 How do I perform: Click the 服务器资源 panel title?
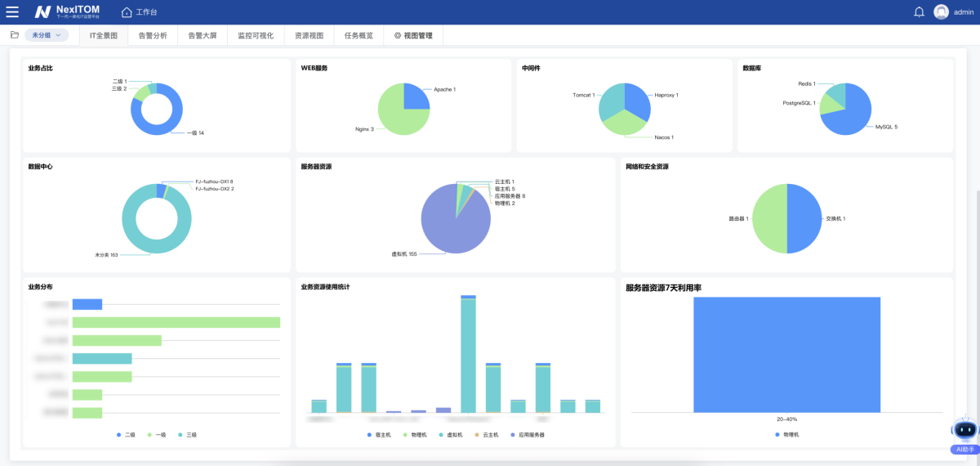tap(316, 166)
